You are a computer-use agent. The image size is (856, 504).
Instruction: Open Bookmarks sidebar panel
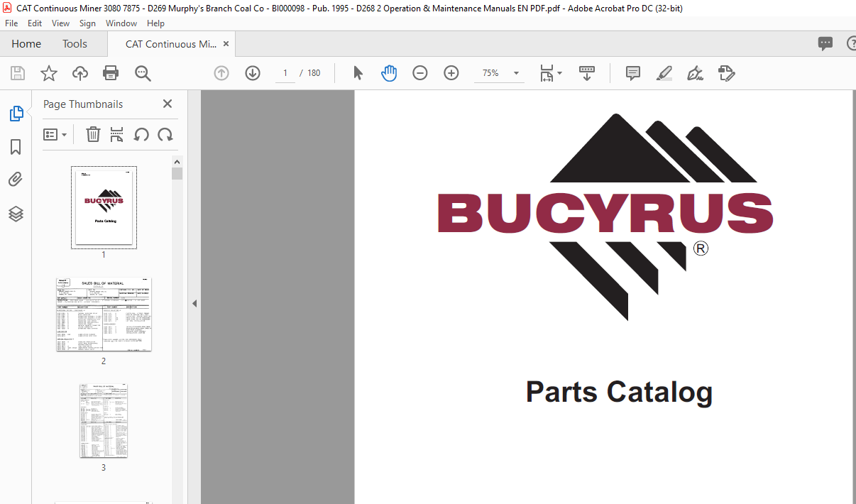pyautogui.click(x=16, y=147)
